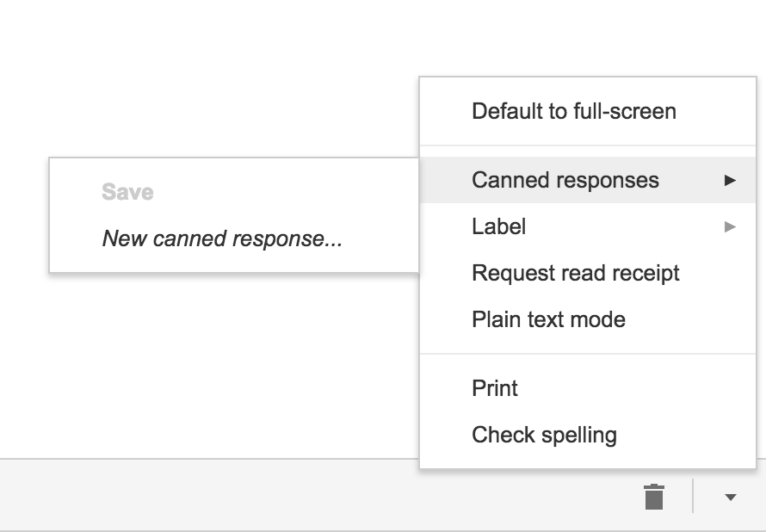Click the vertical divider beside the trash icon
This screenshot has height=532, width=766.
(693, 497)
